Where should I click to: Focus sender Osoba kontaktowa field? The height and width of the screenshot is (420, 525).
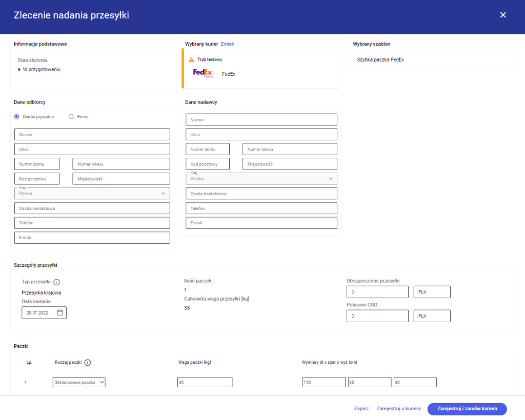point(261,193)
